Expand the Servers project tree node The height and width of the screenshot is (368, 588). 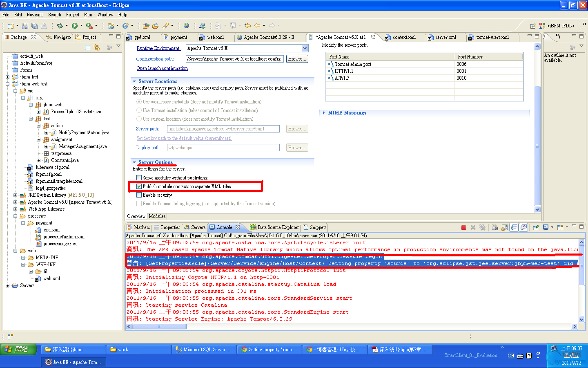[x=7, y=285]
